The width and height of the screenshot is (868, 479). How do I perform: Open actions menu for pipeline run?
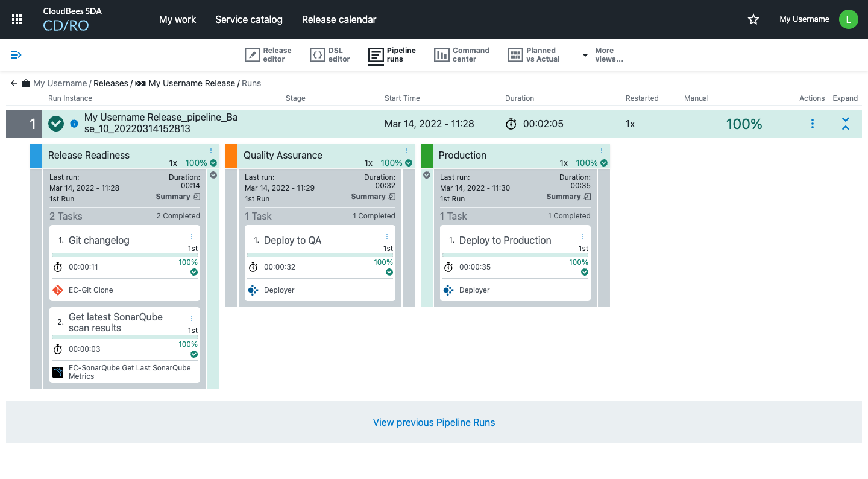click(812, 124)
